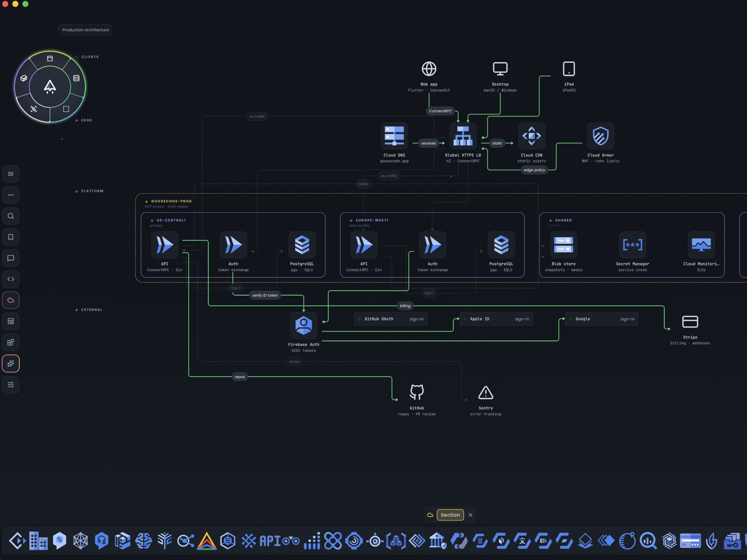The width and height of the screenshot is (747, 560).
Task: Collapse the EDGE section arrow
Action: (77, 120)
